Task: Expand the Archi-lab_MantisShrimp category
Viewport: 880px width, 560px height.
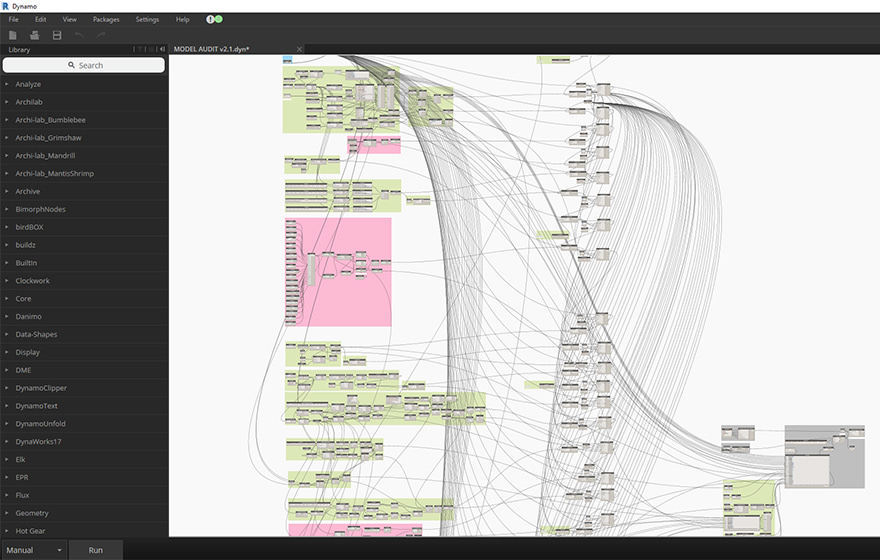Action: pyautogui.click(x=84, y=173)
